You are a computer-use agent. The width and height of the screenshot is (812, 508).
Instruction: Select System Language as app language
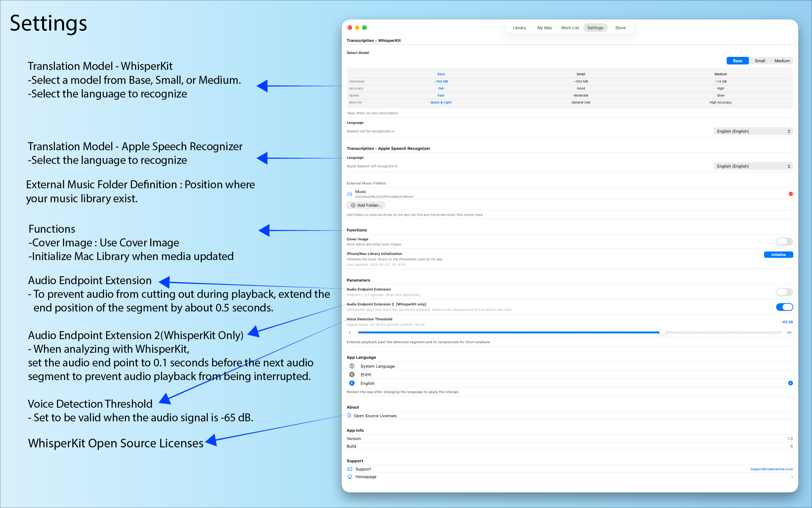pyautogui.click(x=570, y=366)
